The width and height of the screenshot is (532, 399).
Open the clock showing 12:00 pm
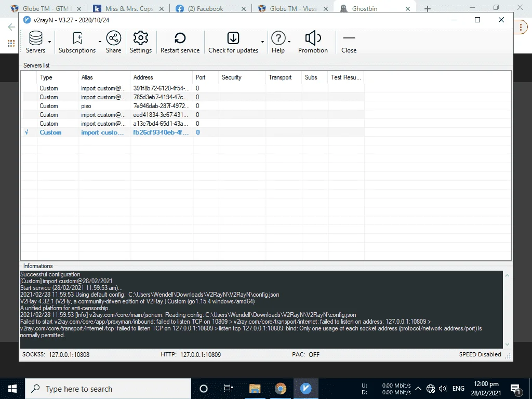click(486, 389)
